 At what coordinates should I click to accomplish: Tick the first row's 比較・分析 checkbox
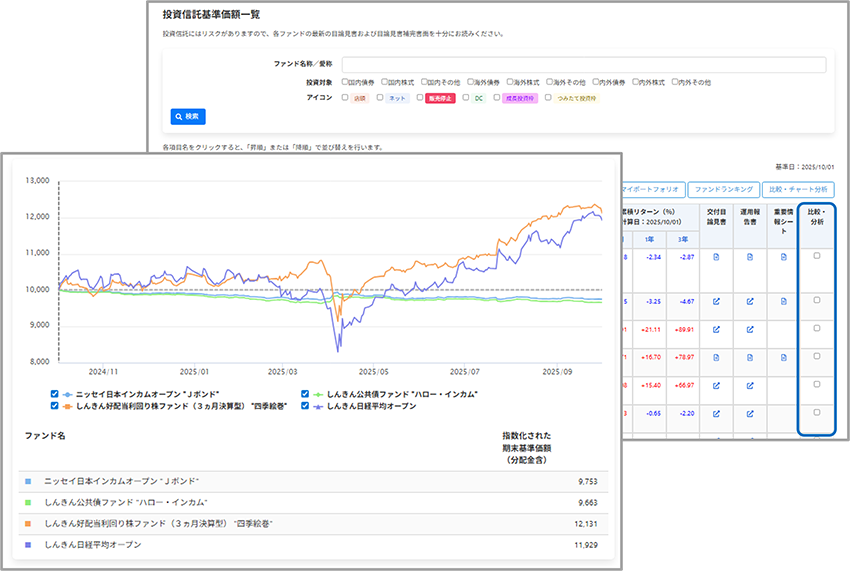pos(817,257)
